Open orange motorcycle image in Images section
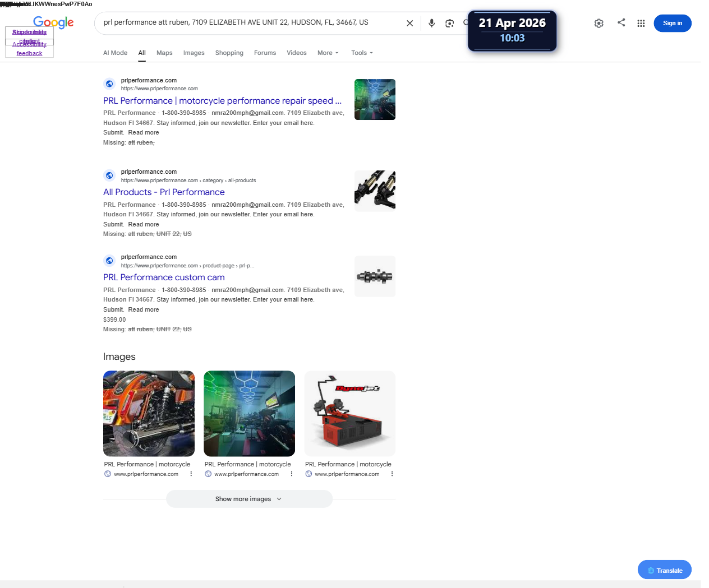Viewport: 709px width, 588px height. (149, 414)
